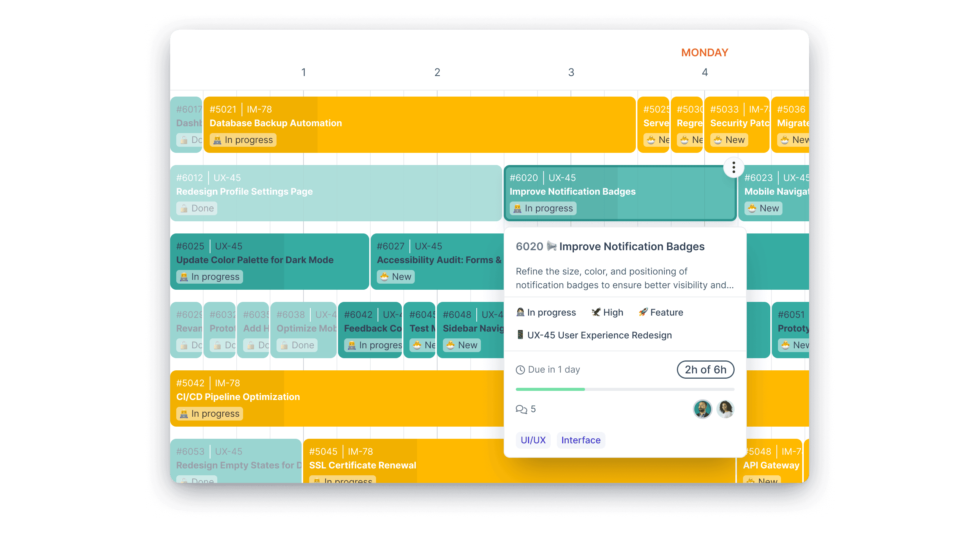Click the UX-45 project phone icon

[x=520, y=335]
